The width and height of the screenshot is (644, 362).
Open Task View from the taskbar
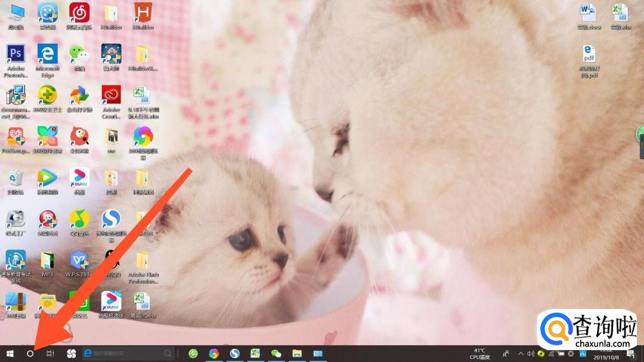[50, 354]
